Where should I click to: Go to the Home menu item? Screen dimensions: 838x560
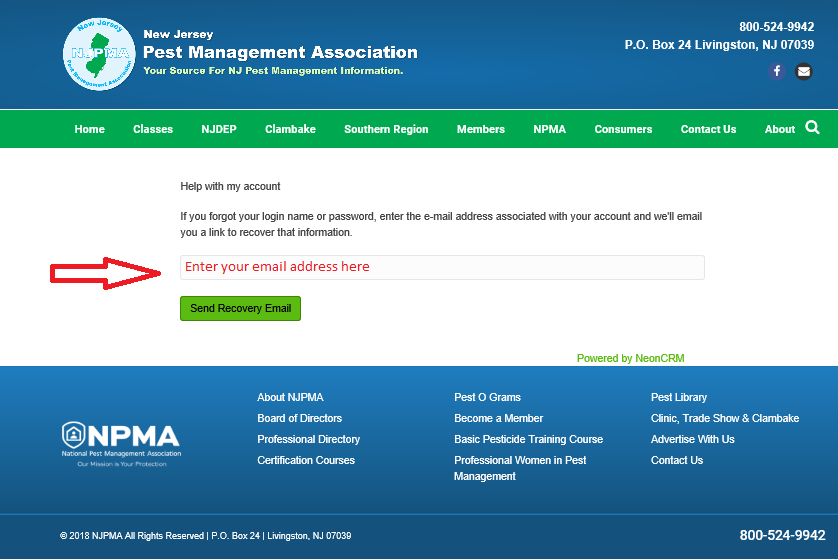[89, 129]
